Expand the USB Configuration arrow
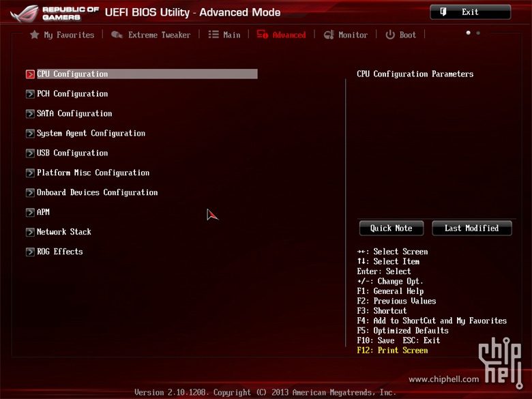This screenshot has height=399, width=532. click(30, 153)
